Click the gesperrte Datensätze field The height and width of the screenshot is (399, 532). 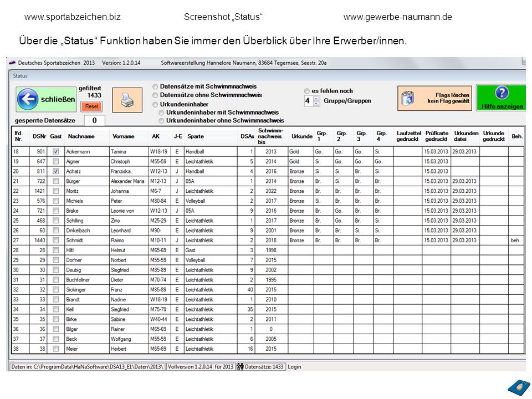pos(94,120)
